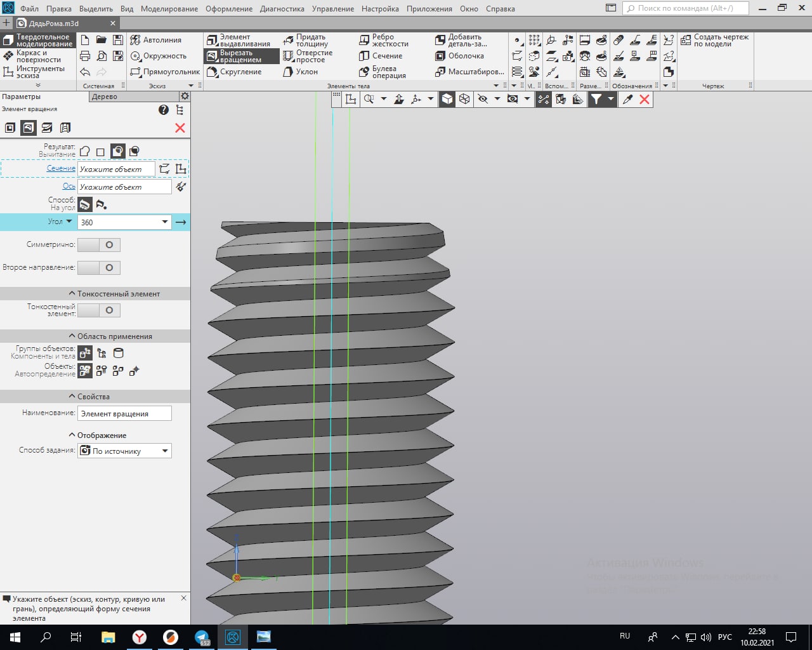Click the filter funnel icon
Screen dimensions: 812x650
coord(596,99)
